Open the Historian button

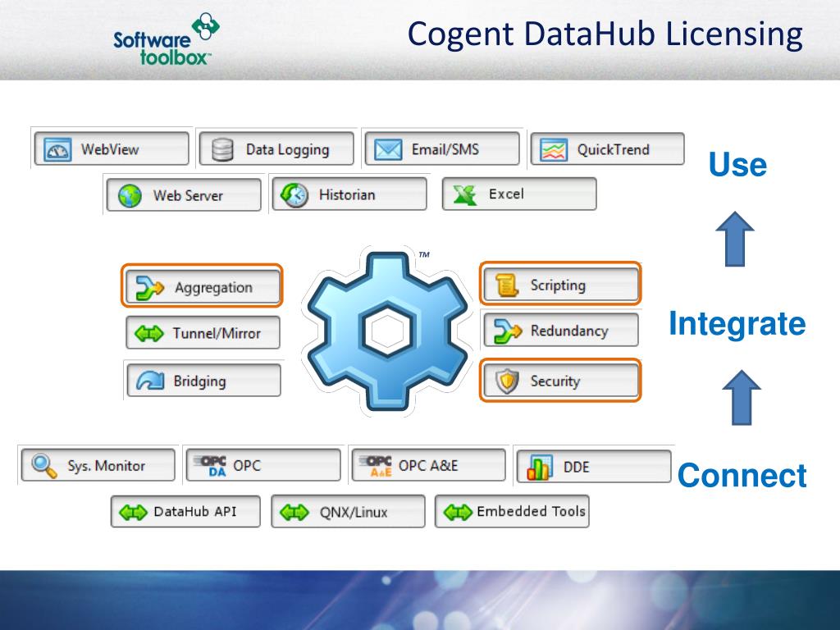tap(349, 194)
